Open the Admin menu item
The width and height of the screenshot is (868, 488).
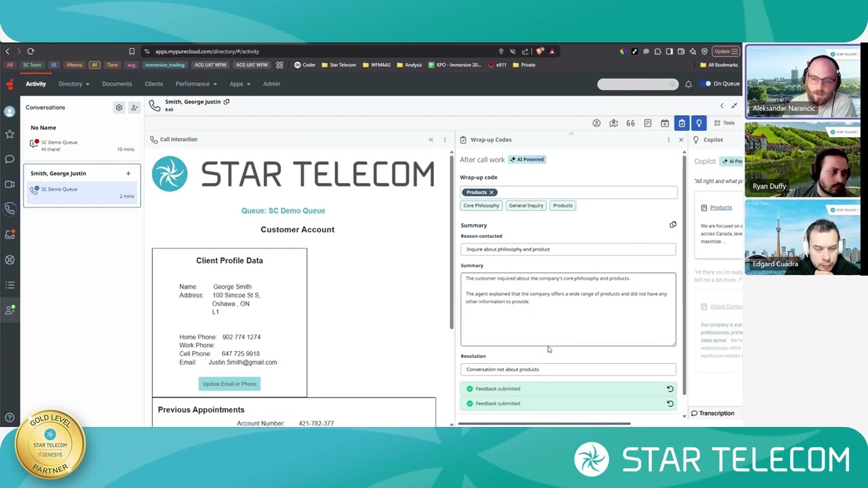point(271,84)
